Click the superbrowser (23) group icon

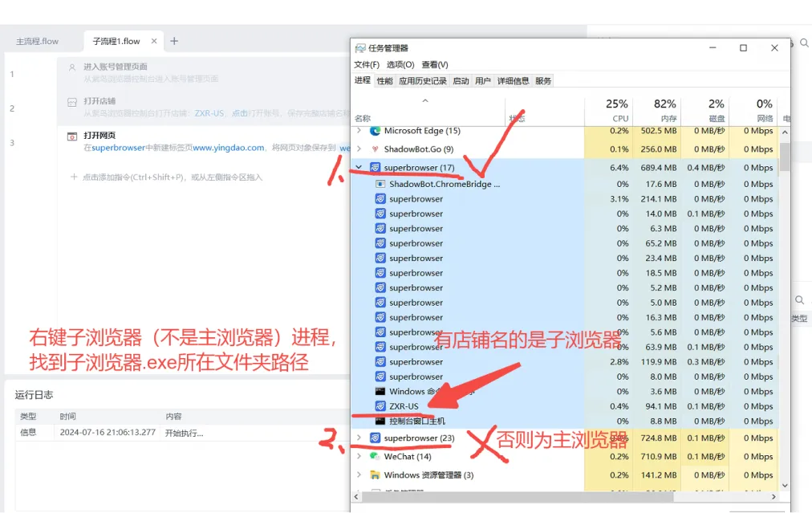(x=375, y=438)
